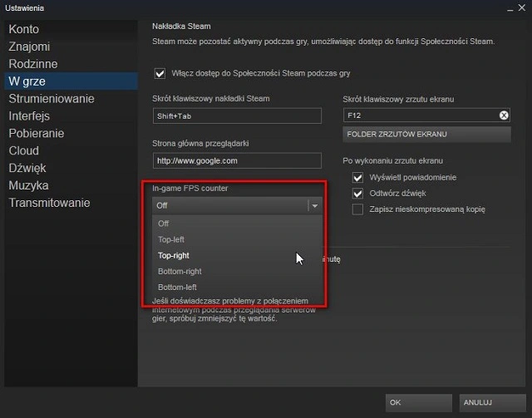Disable the Odtwórz dźwięk checkbox
The image size is (532, 418).
pyautogui.click(x=358, y=193)
